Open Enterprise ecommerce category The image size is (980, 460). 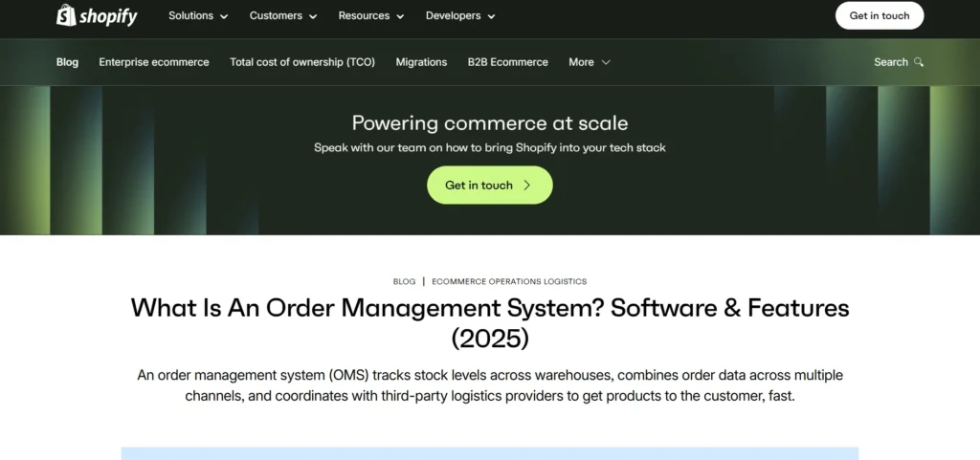[x=154, y=62]
